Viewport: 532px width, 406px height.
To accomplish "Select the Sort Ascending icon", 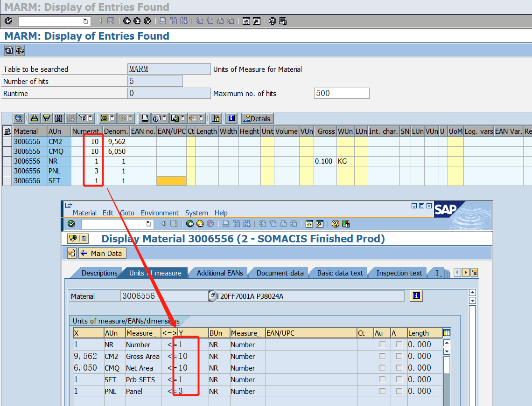I will [x=33, y=118].
